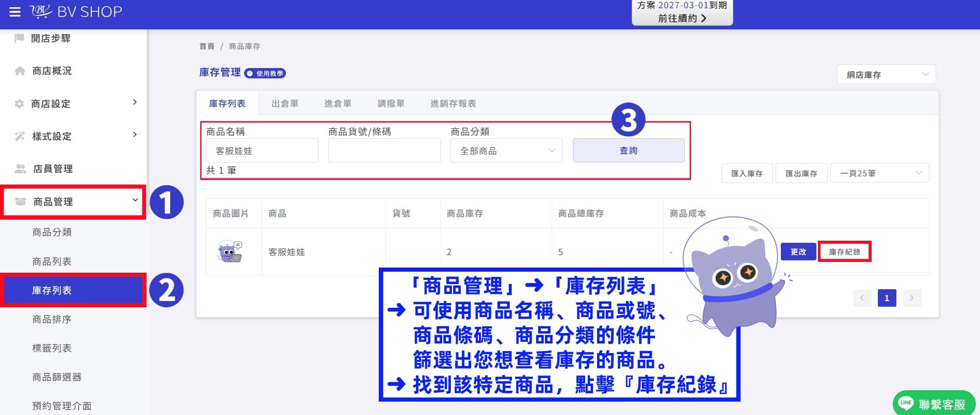Click the BV SHOP logo
980x415 pixels.
pyautogui.click(x=76, y=11)
